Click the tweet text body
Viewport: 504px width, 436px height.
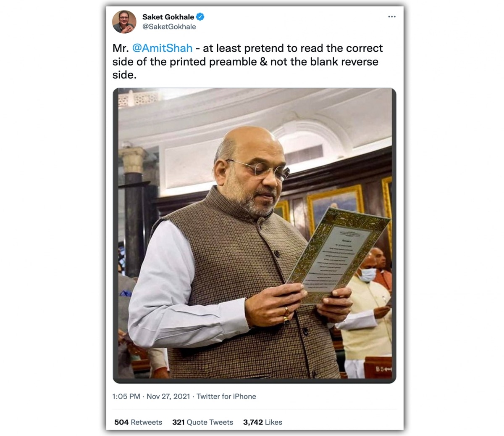248,61
